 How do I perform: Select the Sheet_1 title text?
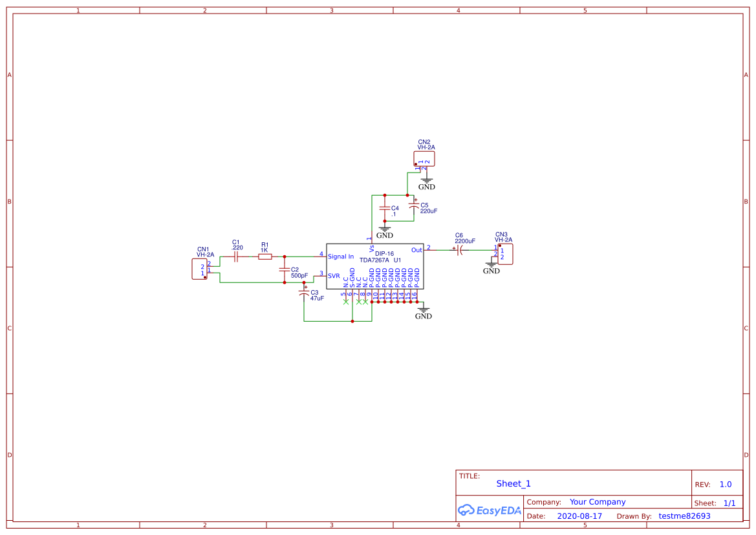512,483
